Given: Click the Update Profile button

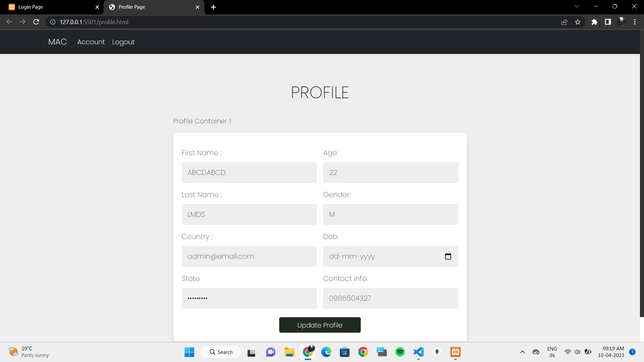Looking at the screenshot, I should point(320,325).
